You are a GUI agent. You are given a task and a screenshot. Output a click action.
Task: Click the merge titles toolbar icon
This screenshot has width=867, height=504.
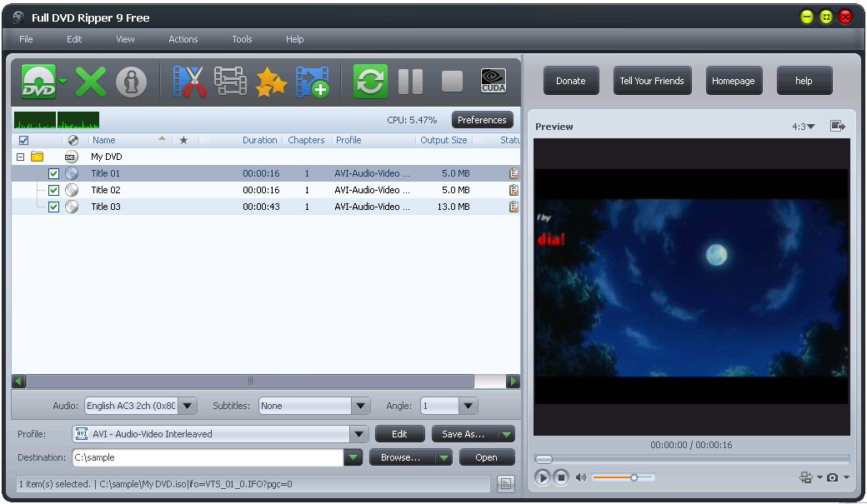(231, 81)
